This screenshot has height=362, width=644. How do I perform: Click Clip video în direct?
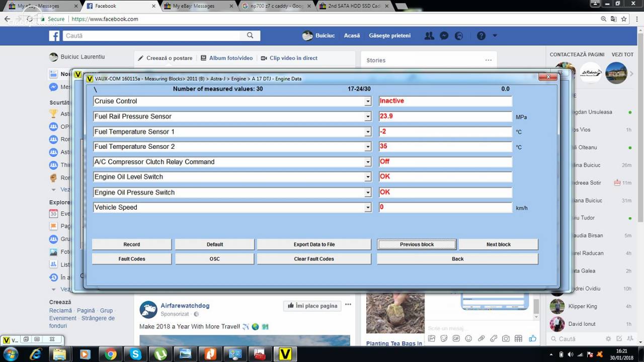point(289,58)
